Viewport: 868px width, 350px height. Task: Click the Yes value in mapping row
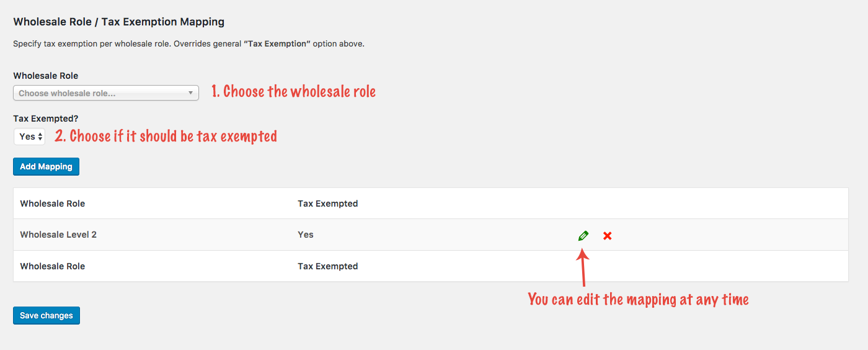(306, 235)
